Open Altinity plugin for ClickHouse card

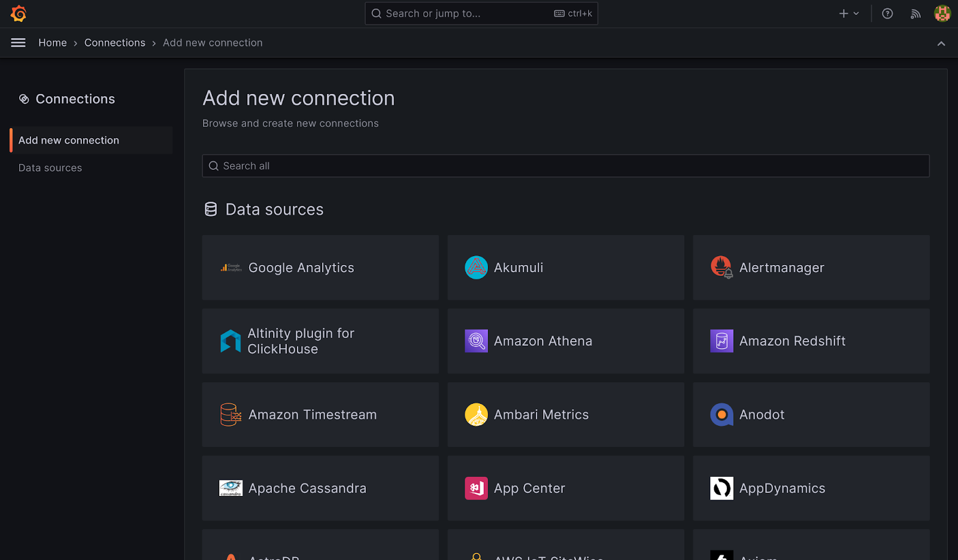[320, 341]
